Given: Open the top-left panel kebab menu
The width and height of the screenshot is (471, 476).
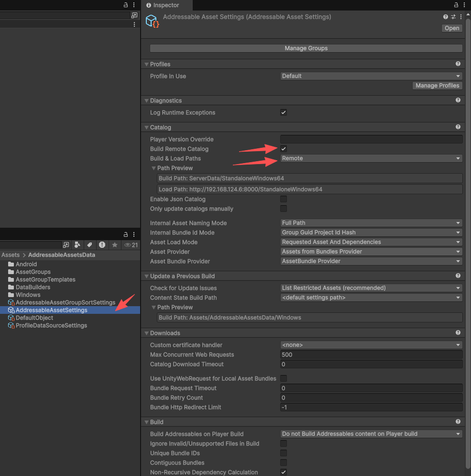Looking at the screenshot, I should [134, 5].
